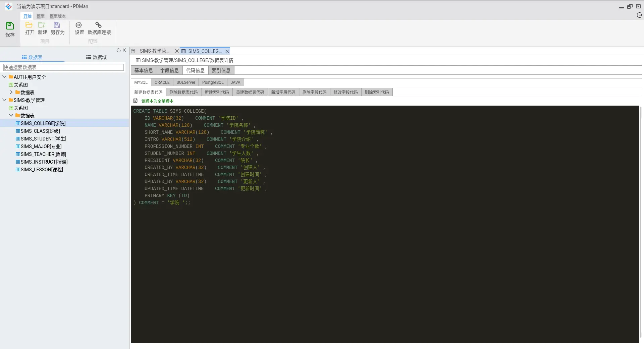644x349 pixels.
Task: Click the copy script icon beside 该脚本为全量脚本
Action: click(x=136, y=101)
